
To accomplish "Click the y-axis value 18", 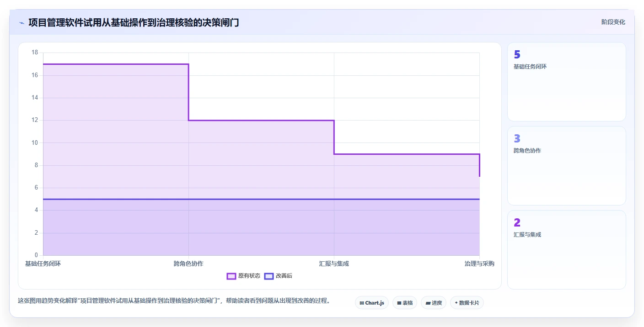I will tap(35, 53).
